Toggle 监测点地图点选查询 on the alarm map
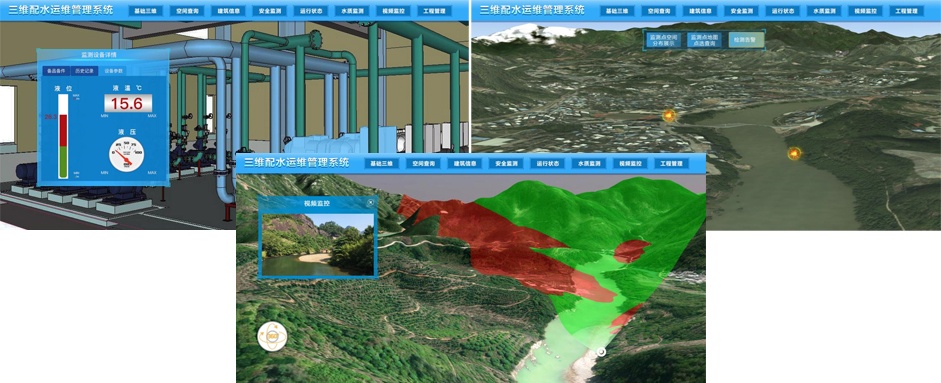941x383 pixels. point(704,40)
